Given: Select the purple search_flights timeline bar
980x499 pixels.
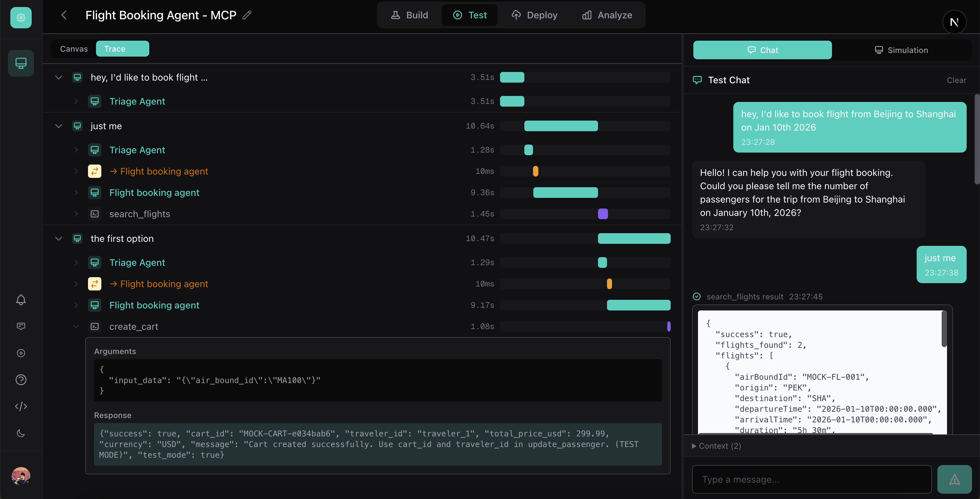Looking at the screenshot, I should coord(603,214).
